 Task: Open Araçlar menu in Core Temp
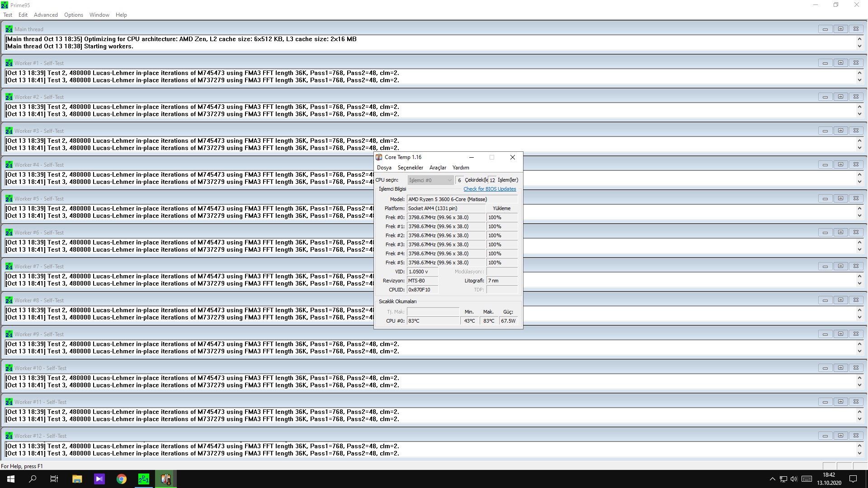click(x=438, y=168)
